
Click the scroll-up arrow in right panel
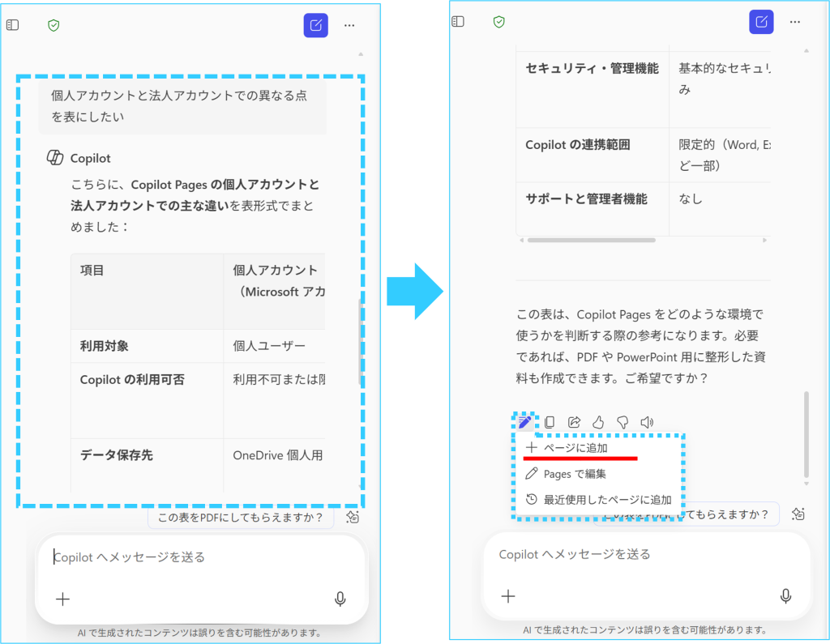pos(806,51)
